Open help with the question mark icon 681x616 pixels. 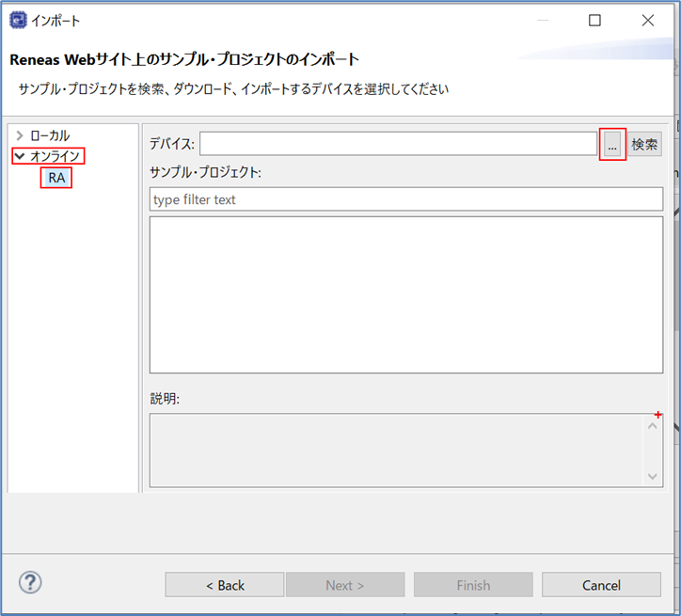30,582
